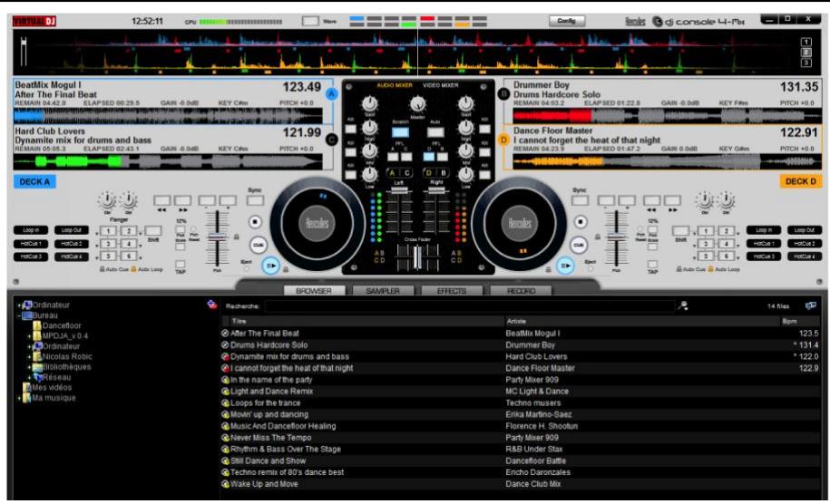Click Deck D fast-forward button
This screenshot has width=830, height=504.
click(x=672, y=200)
